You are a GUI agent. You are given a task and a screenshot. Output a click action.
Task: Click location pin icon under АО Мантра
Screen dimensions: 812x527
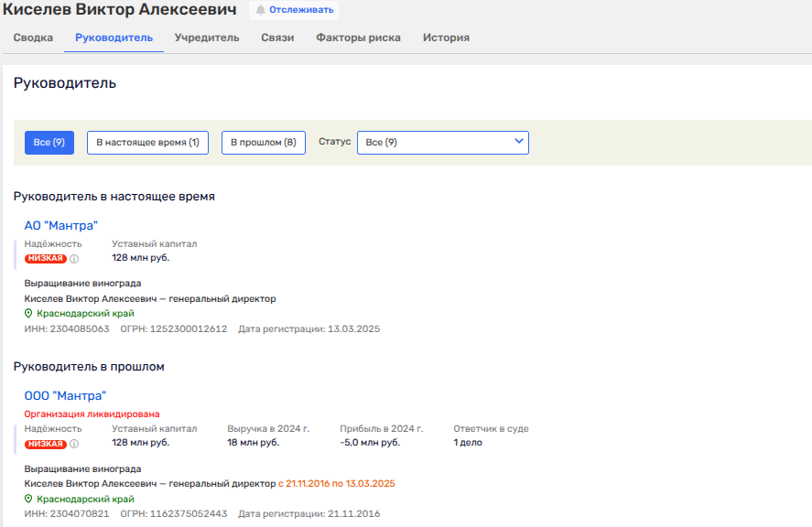(28, 313)
